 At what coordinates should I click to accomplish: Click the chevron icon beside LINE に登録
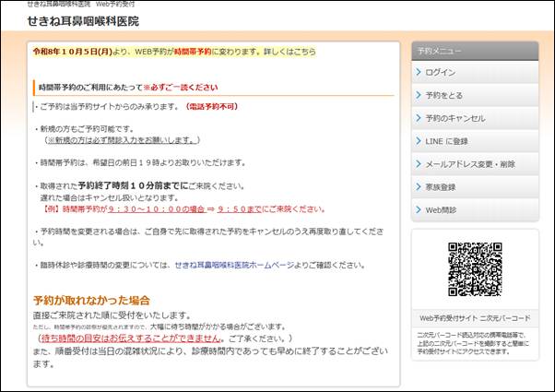point(419,141)
